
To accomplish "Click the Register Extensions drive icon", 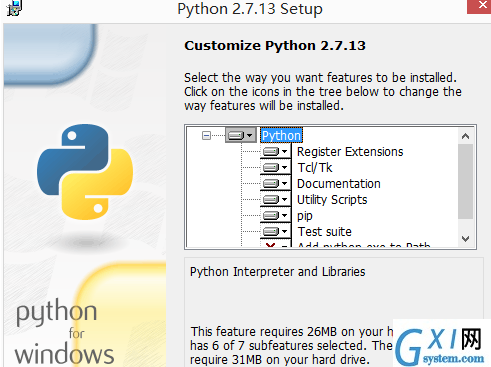I will [x=275, y=152].
